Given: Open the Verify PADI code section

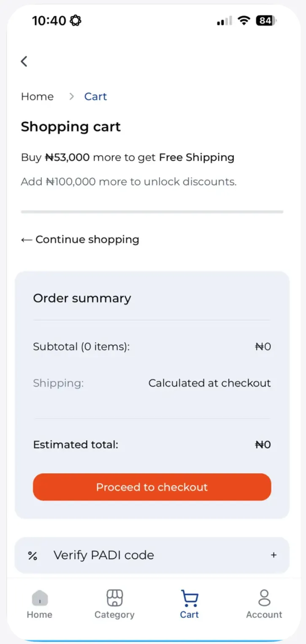Looking at the screenshot, I should coord(104,555).
